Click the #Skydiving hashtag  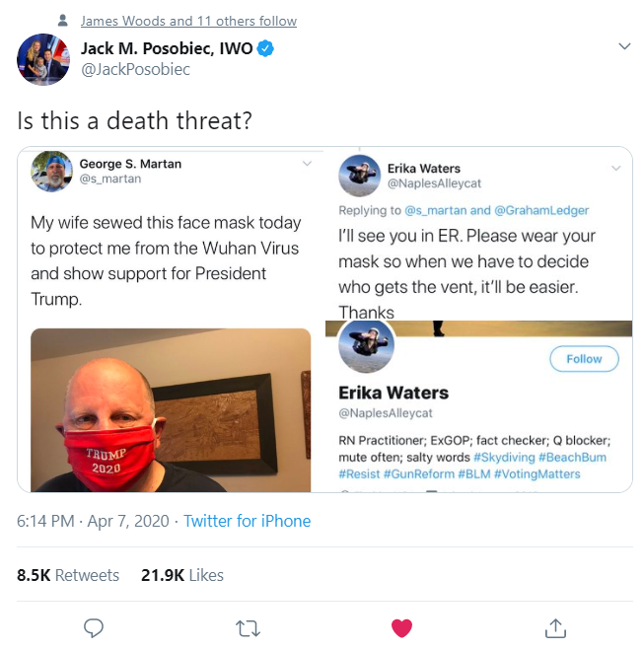pyautogui.click(x=504, y=458)
